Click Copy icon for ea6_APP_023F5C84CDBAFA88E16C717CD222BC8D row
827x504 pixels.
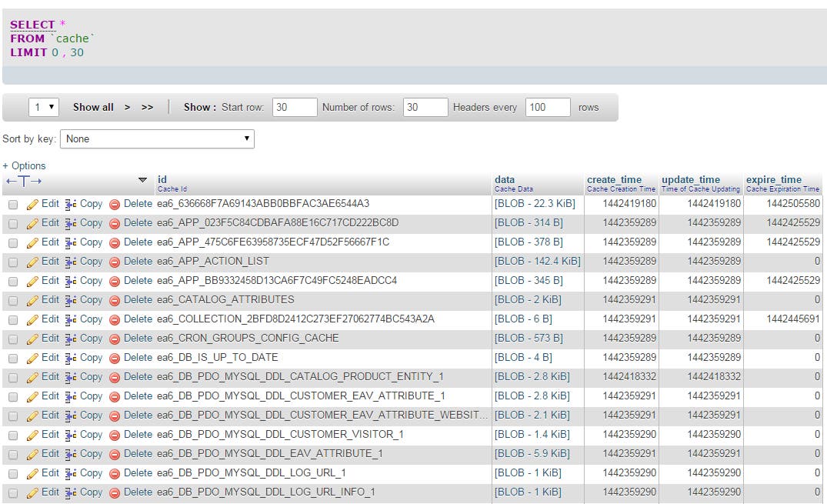point(71,223)
